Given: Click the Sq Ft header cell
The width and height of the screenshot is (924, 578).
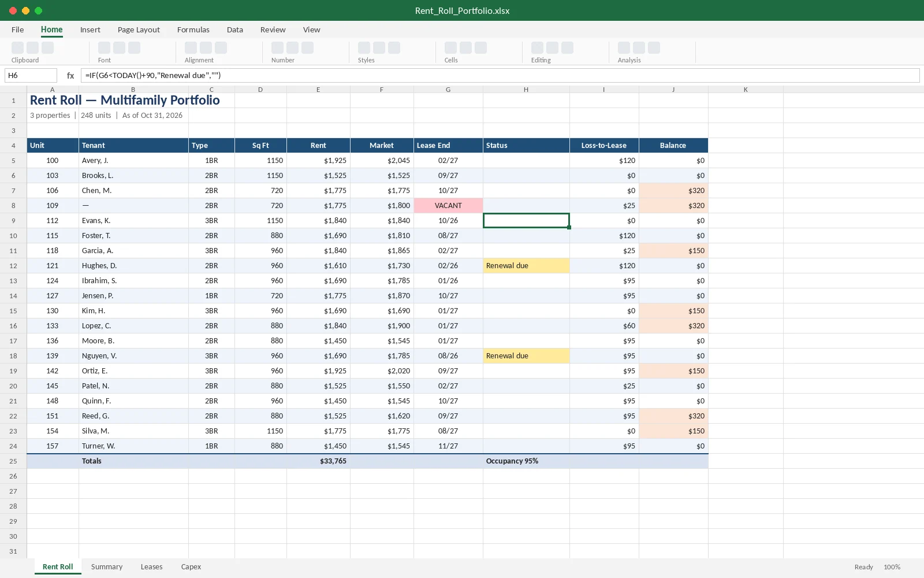Looking at the screenshot, I should click(260, 146).
